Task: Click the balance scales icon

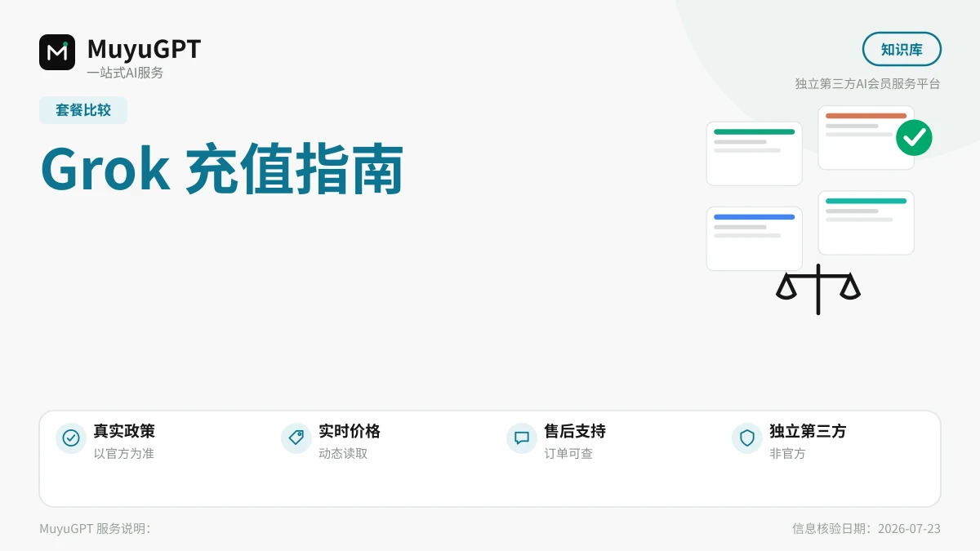Action: click(818, 289)
